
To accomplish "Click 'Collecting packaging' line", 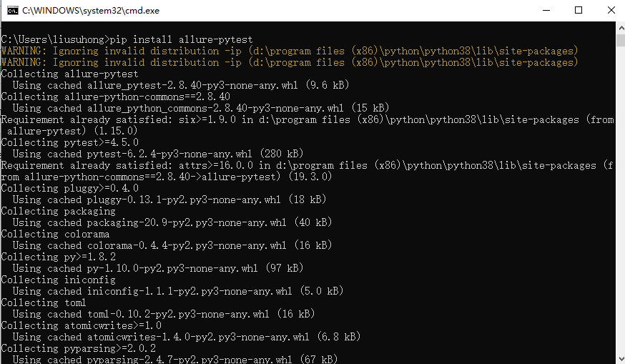I will pos(58,211).
